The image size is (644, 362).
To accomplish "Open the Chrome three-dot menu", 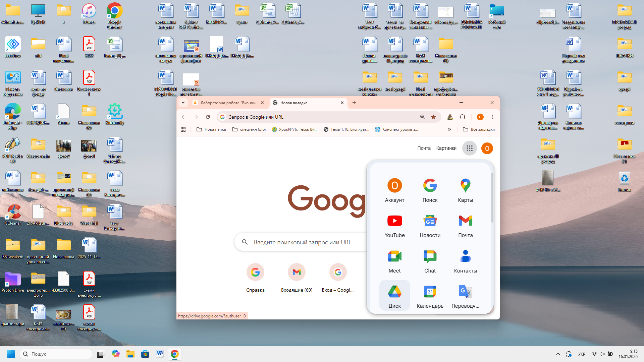I will click(492, 117).
